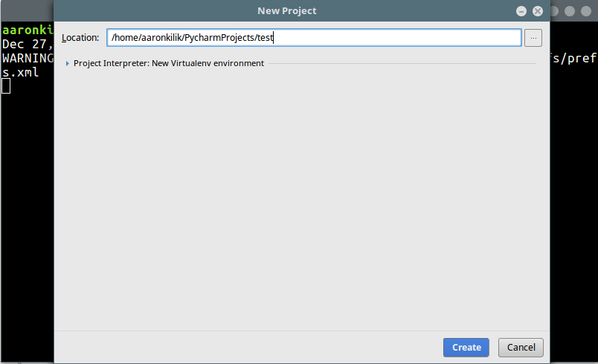
Task: Click the separator line beside Project Interpreter
Action: pos(402,64)
